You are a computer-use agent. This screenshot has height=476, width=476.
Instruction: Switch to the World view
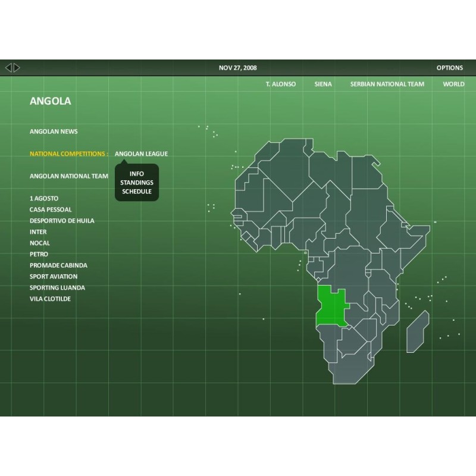click(x=453, y=84)
